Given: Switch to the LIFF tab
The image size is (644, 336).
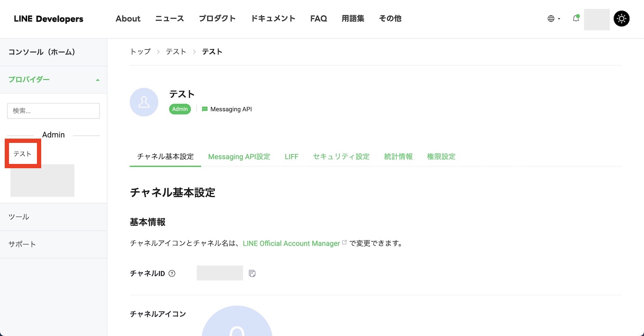Looking at the screenshot, I should click(x=292, y=157).
